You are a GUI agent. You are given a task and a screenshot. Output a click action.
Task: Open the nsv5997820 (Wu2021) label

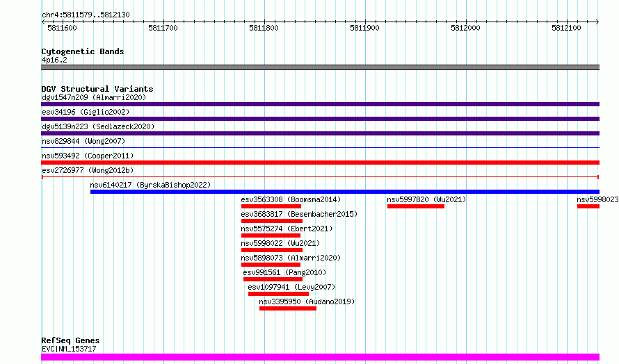click(426, 199)
